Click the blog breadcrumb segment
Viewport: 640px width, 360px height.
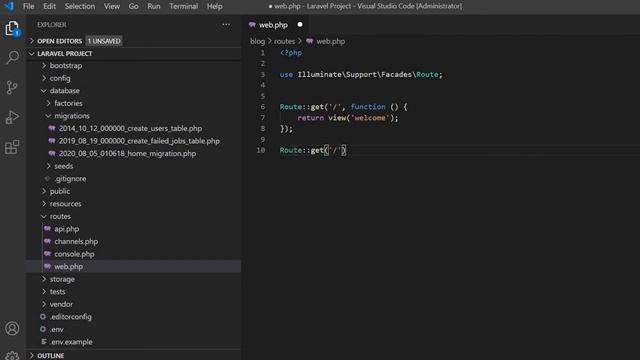(257, 41)
